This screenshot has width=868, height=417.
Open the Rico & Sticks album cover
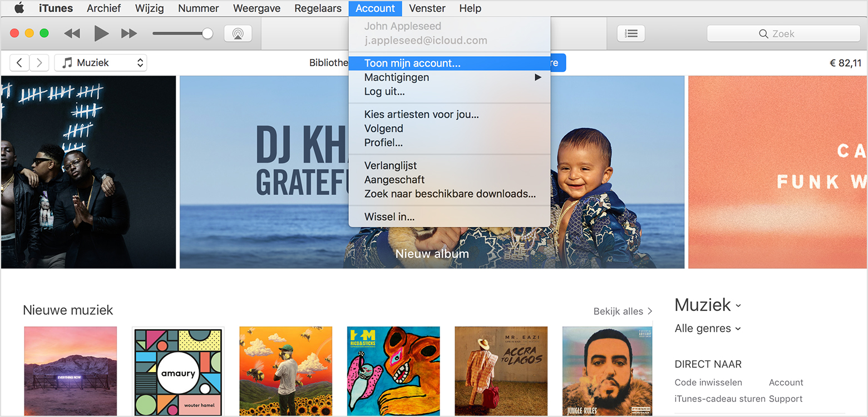(393, 371)
